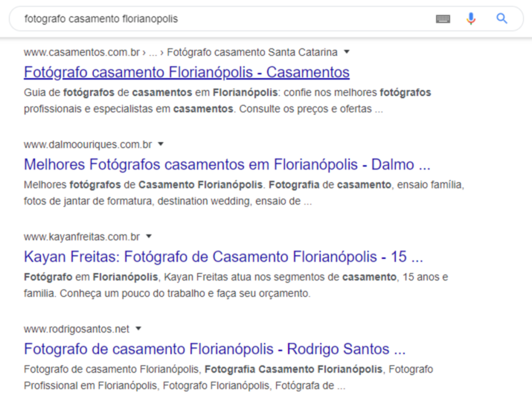Click the 'Fotógrafo casamento Santa Catarina' breadcrumb
Screen dimensions: 532x404
(x=252, y=52)
